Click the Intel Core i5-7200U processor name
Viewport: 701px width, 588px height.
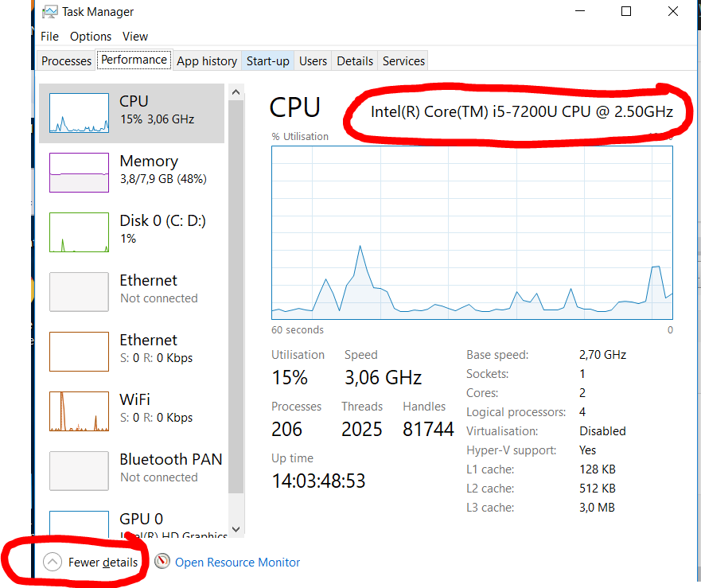point(522,111)
